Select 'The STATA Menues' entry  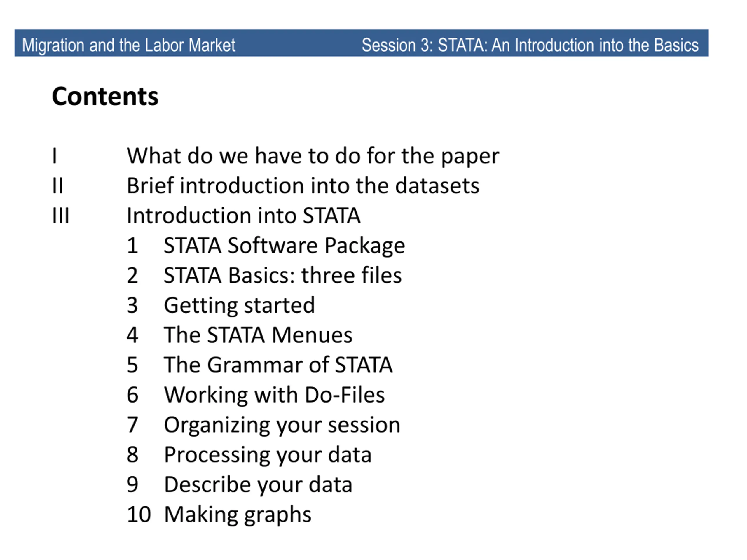tap(258, 335)
